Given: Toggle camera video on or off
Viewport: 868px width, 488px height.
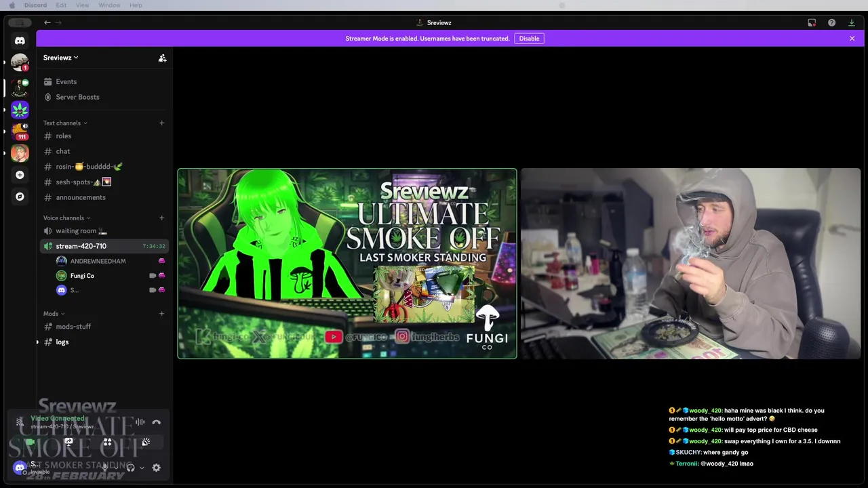Looking at the screenshot, I should (x=30, y=442).
